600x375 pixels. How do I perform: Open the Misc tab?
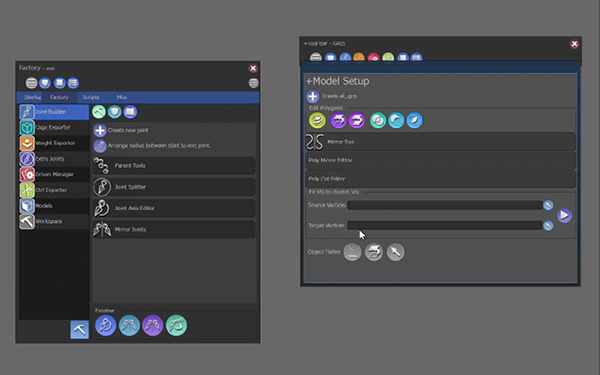click(122, 97)
